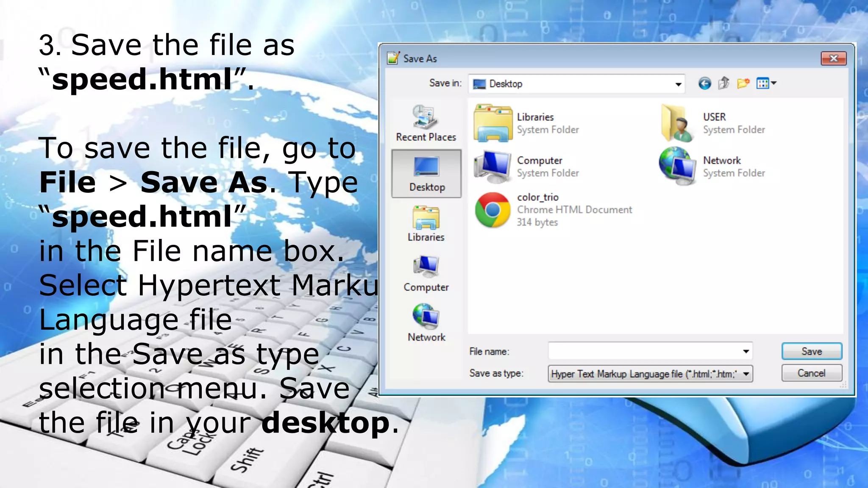Click the Cancel button

tap(811, 373)
